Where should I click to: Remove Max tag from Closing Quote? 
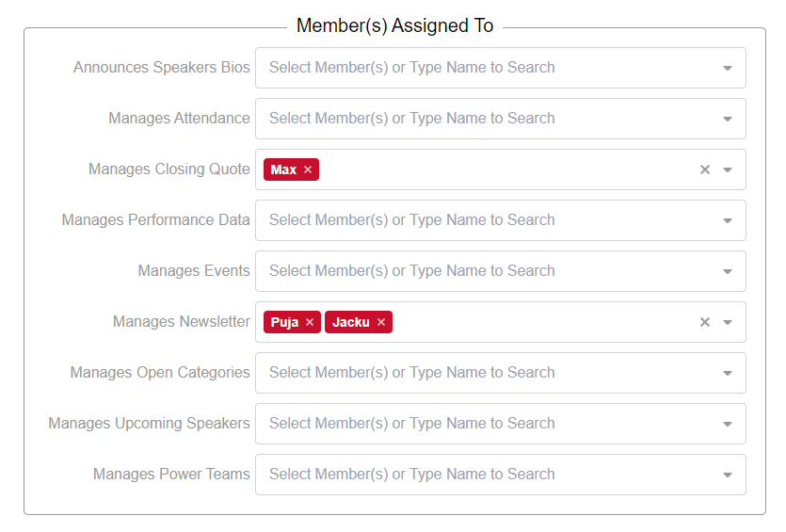click(308, 170)
